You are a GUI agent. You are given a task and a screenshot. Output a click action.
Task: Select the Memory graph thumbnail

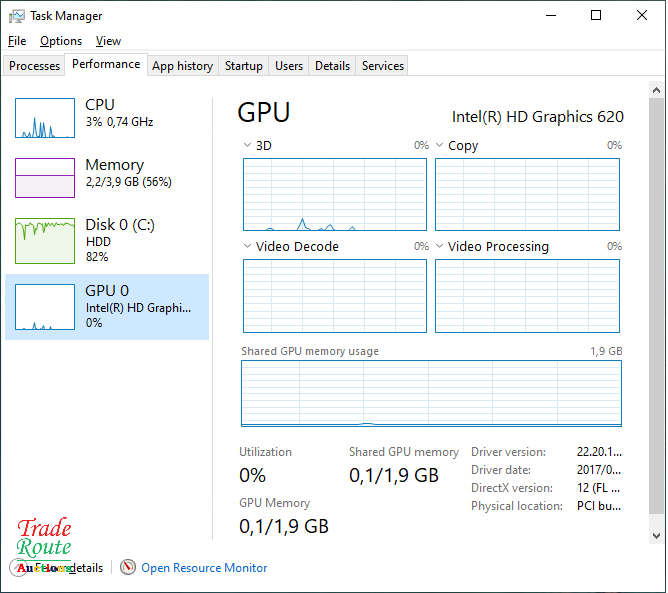click(x=45, y=178)
